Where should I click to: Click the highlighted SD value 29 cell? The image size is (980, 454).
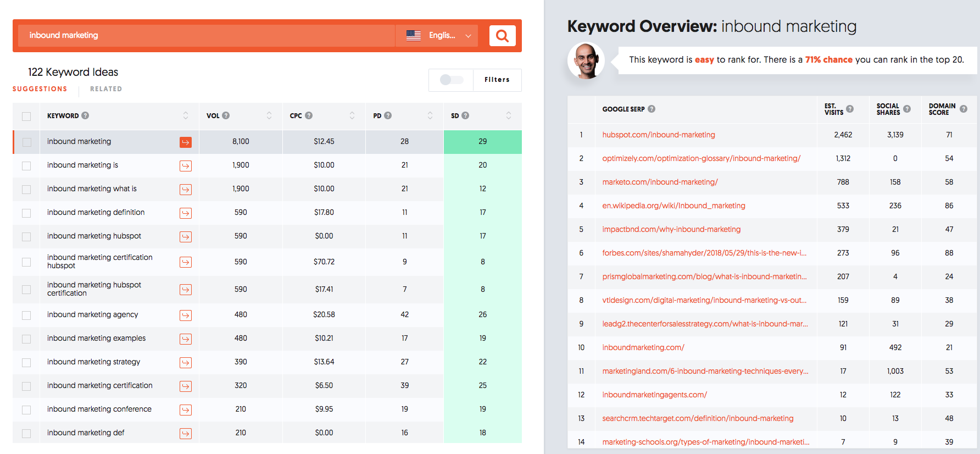click(x=482, y=142)
